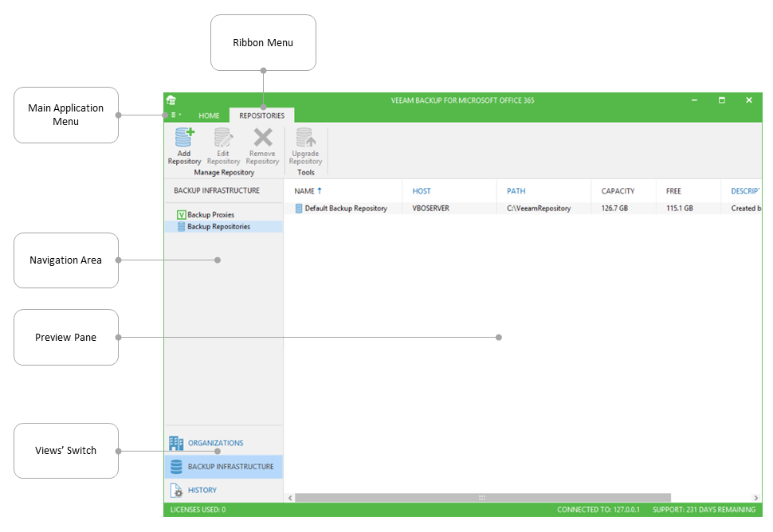Open the Backup Infrastructure view
The height and width of the screenshot is (532, 773).
coord(224,467)
